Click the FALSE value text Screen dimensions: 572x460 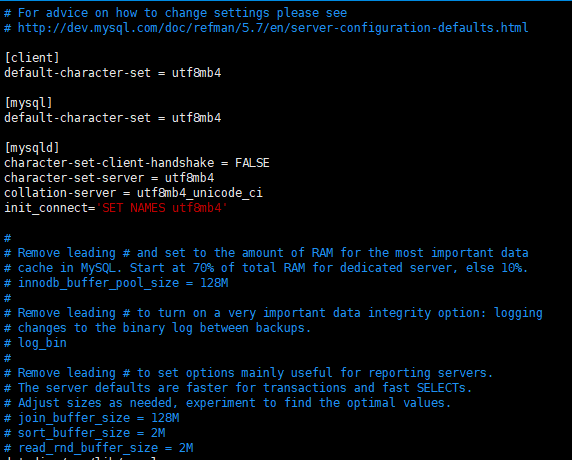tap(252, 163)
